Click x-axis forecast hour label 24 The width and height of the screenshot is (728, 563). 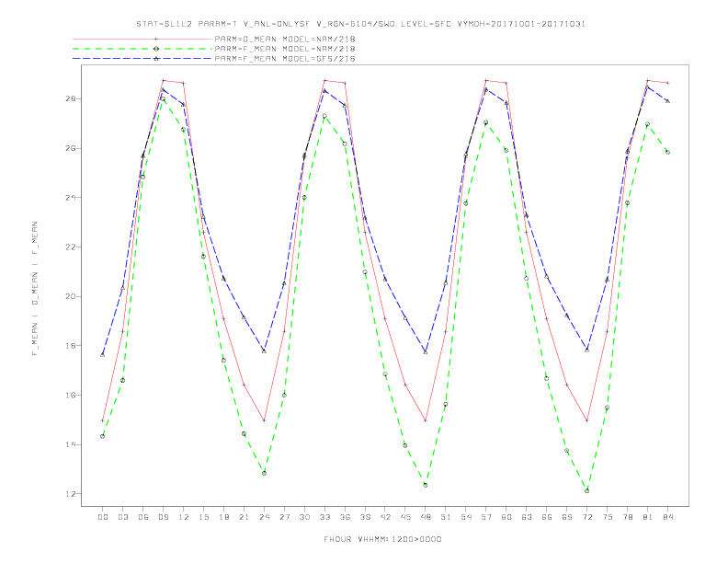[264, 517]
